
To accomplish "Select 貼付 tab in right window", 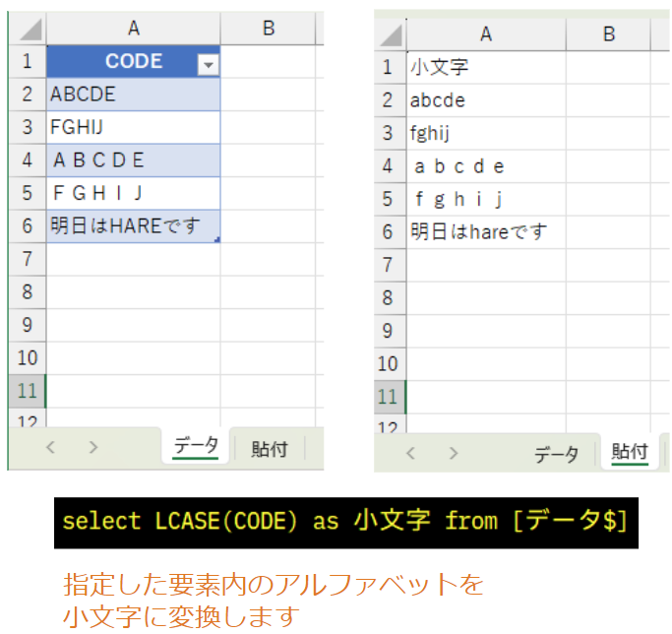I will (x=630, y=452).
